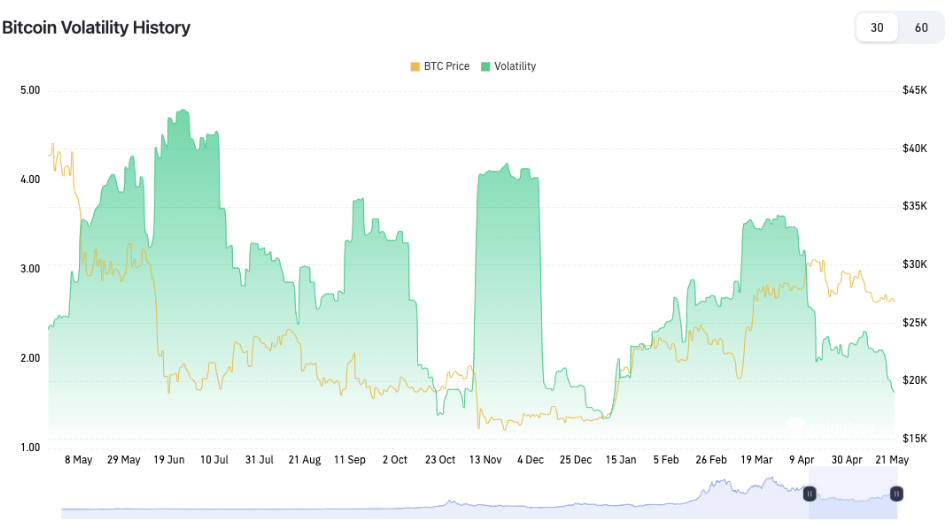The image size is (952, 528).
Task: Click the yellow BTC Price legend swatch
Action: (415, 67)
